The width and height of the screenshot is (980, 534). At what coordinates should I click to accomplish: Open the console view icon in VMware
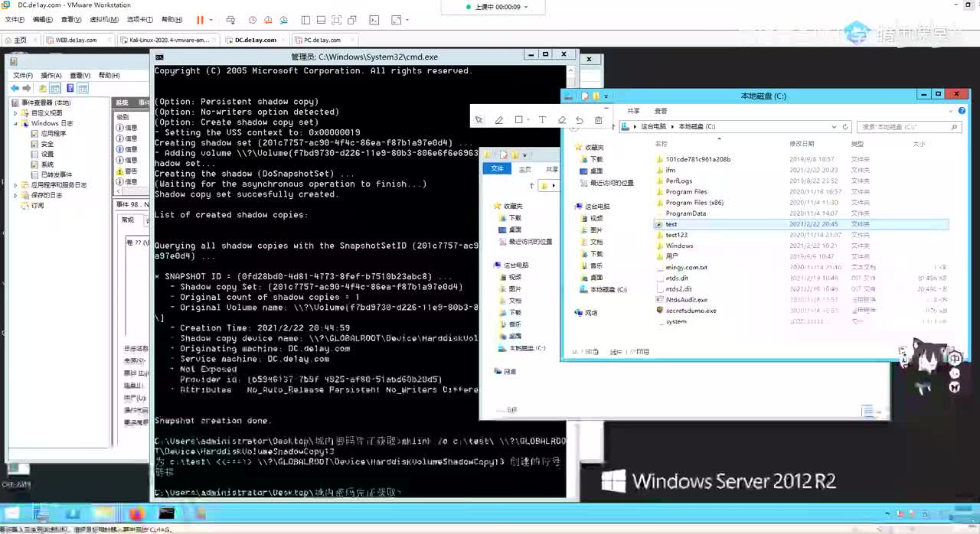[376, 20]
